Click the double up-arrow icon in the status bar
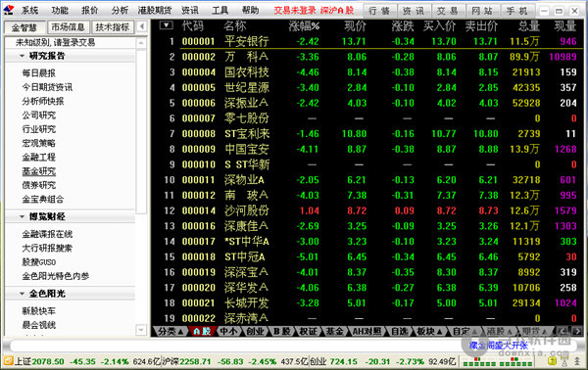This screenshot has height=370, width=588. tap(577, 361)
